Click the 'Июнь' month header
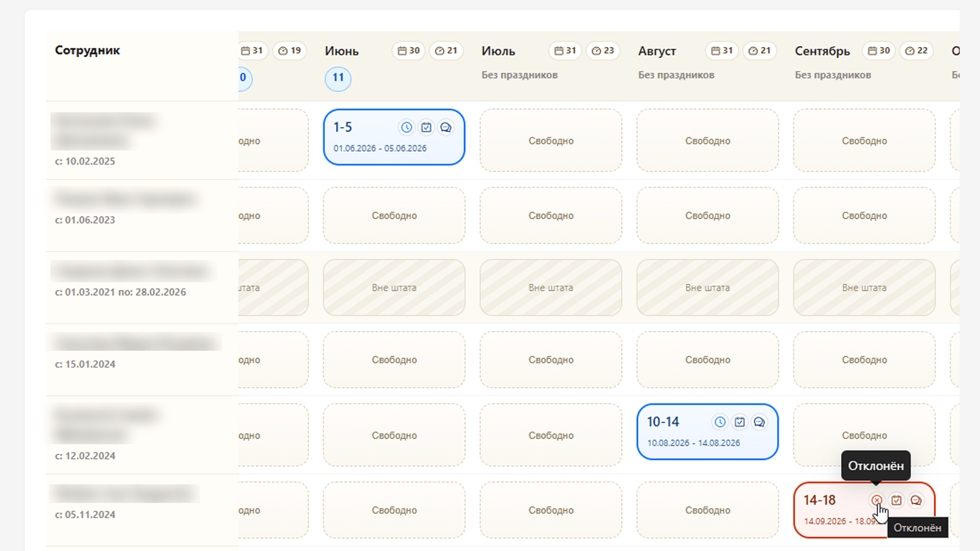 tap(342, 51)
